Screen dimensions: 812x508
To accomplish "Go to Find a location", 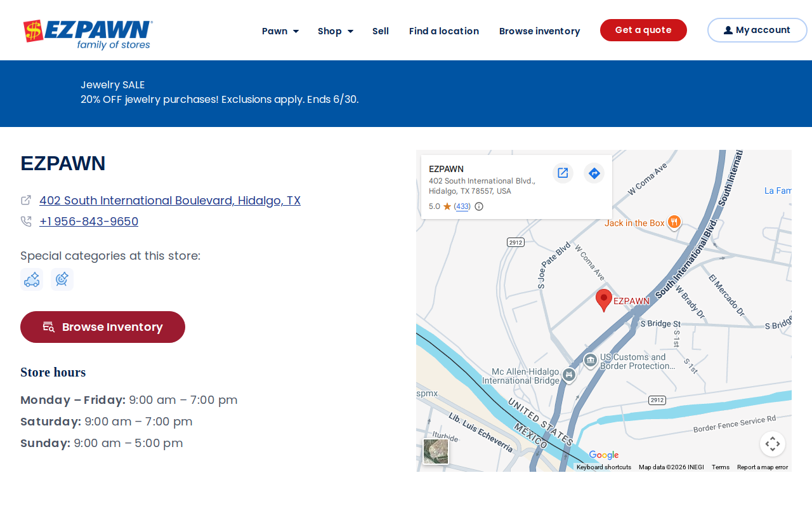I will point(444,31).
